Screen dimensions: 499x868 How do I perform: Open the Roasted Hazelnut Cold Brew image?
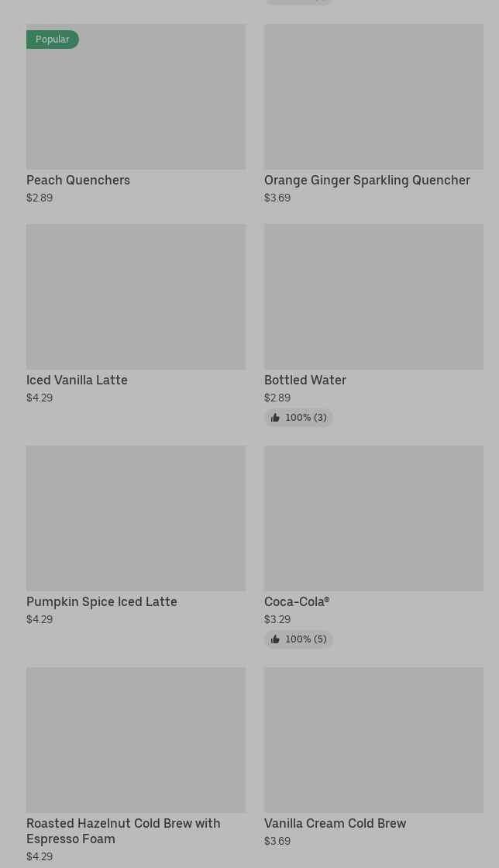[x=136, y=740]
